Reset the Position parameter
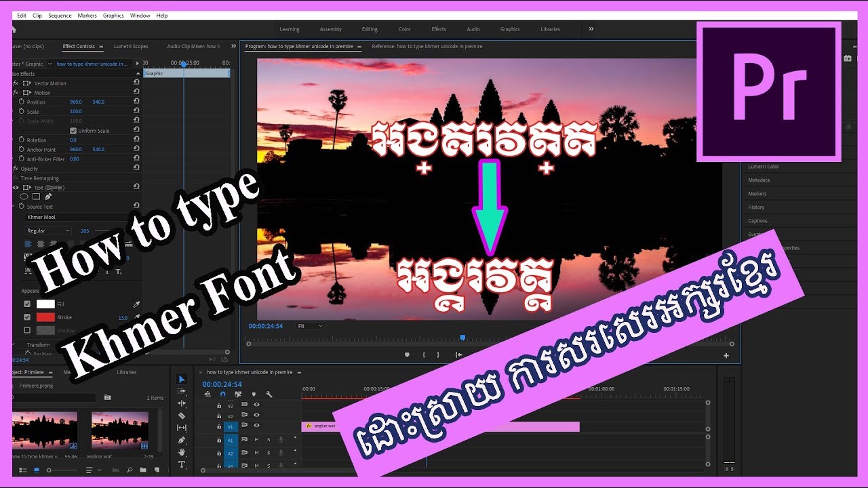Screen dimensions: 868x488 tap(136, 102)
